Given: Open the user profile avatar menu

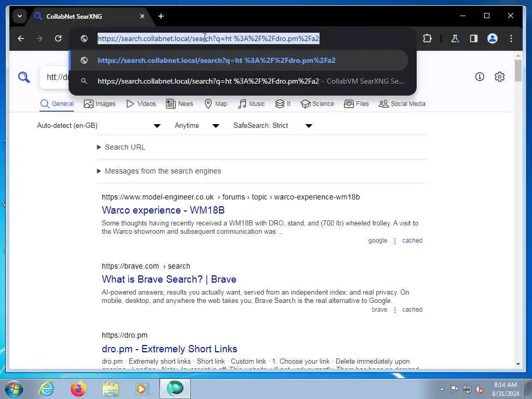Looking at the screenshot, I should (x=493, y=38).
